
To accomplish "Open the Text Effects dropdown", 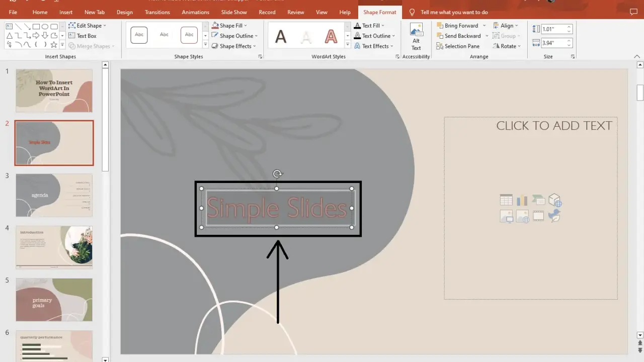I will coord(374,46).
